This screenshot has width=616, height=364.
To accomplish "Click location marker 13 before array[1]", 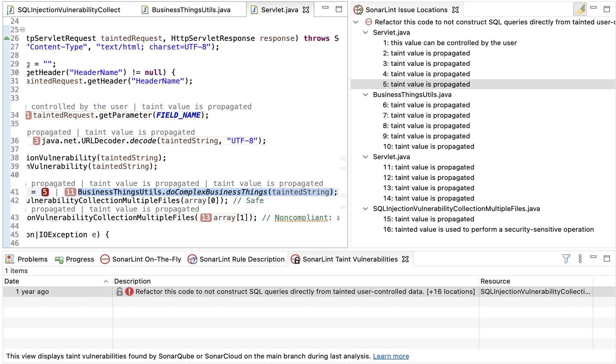I will point(206,218).
